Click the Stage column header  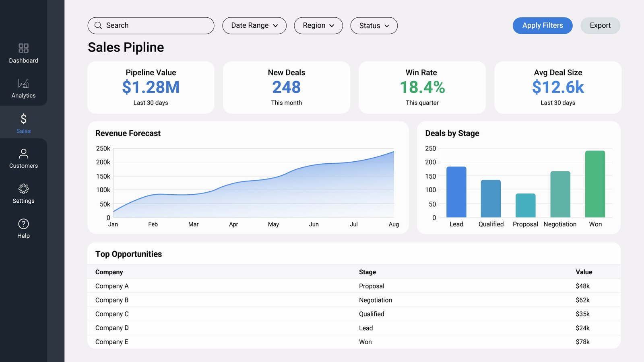tap(367, 272)
